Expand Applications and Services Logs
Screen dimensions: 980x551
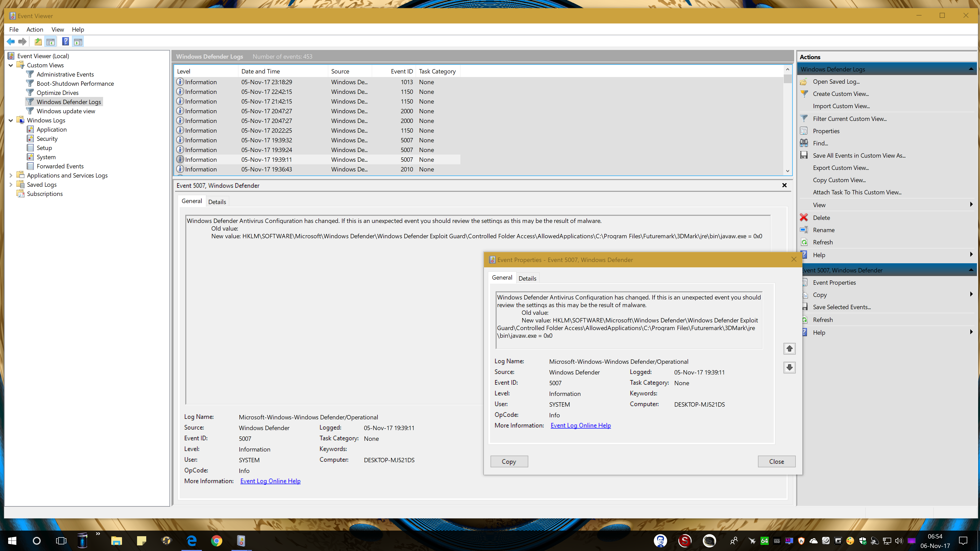point(11,175)
